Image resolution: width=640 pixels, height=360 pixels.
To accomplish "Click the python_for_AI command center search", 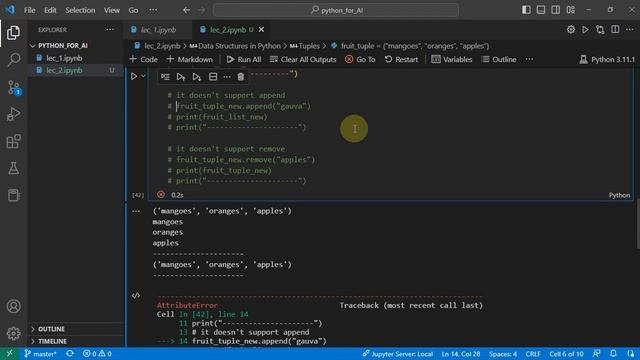I will pos(336,10).
